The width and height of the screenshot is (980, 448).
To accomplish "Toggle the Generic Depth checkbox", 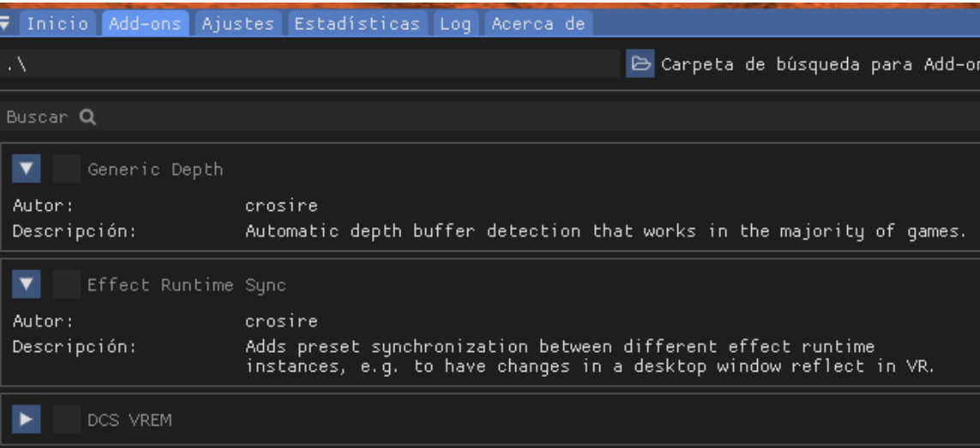I will [x=66, y=169].
